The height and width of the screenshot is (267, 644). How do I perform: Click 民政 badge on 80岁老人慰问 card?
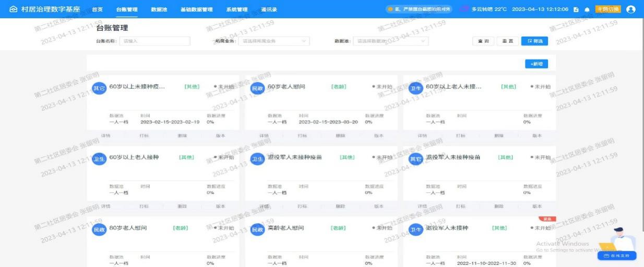[x=99, y=230]
